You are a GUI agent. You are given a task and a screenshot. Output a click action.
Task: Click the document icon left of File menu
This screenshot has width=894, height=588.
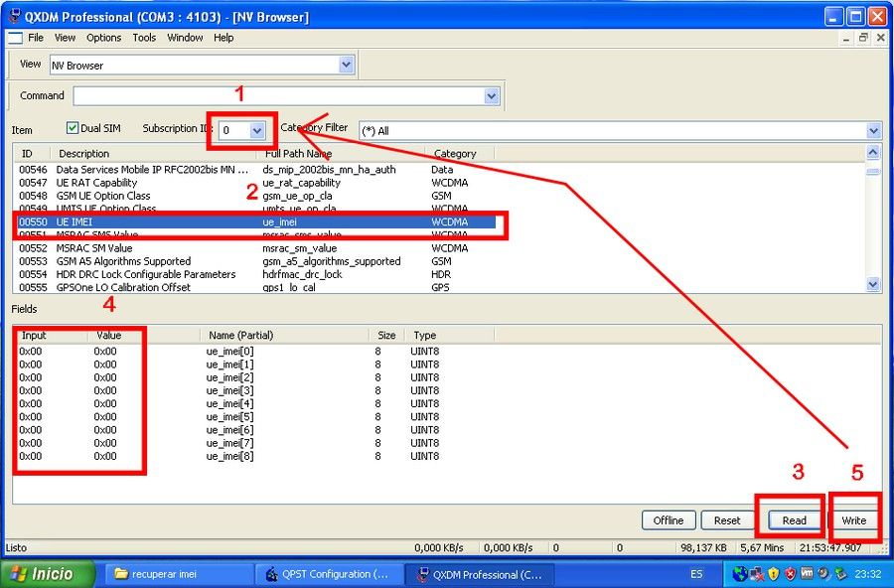15,38
